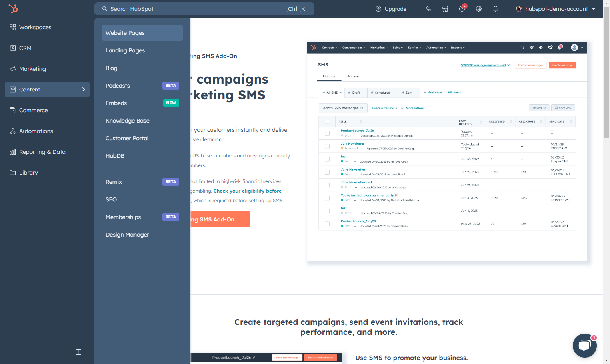The image size is (610, 364).
Task: Open the Library folder icon
Action: pyautogui.click(x=13, y=173)
